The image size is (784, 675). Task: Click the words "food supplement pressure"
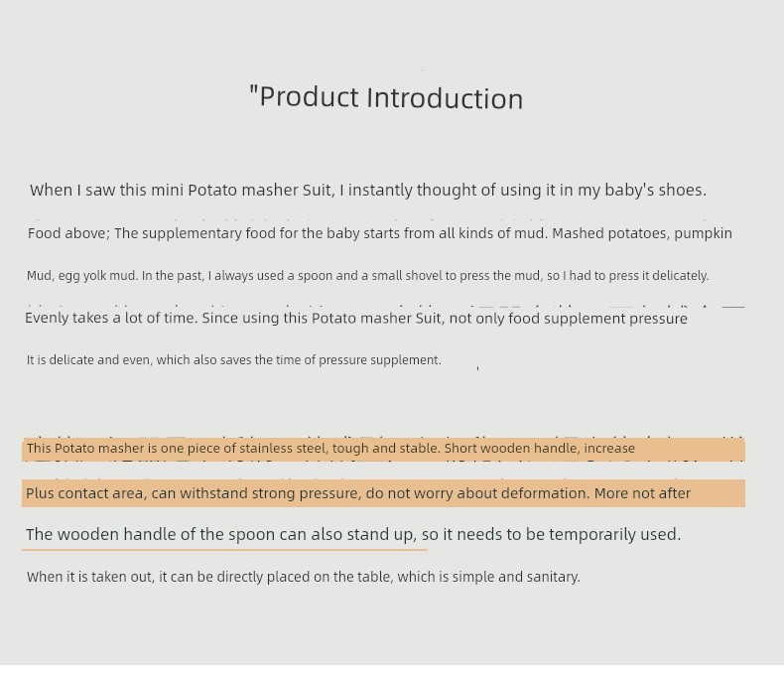[x=598, y=319]
